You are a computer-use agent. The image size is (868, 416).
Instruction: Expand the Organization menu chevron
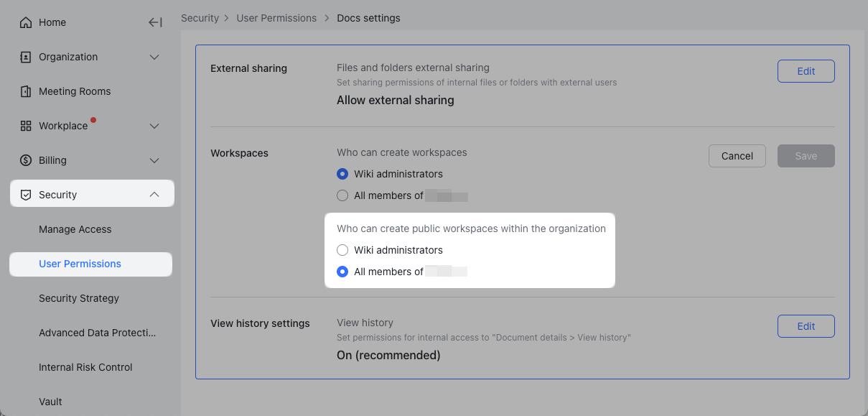click(x=154, y=57)
